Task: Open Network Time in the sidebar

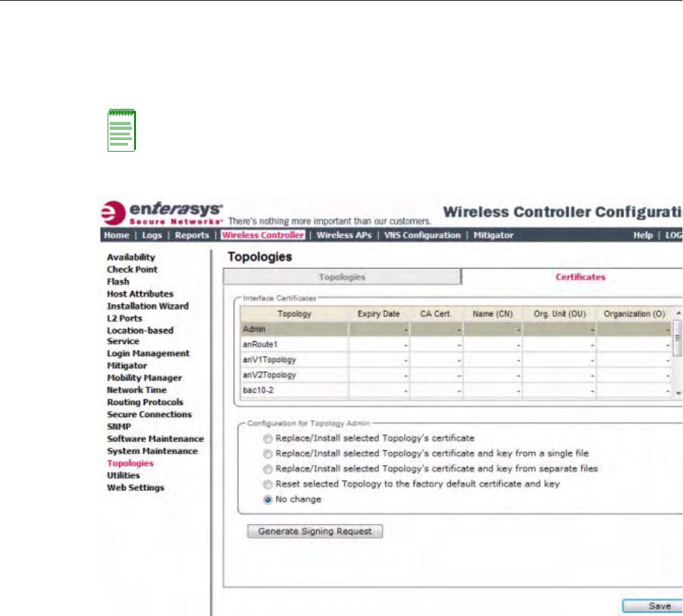Action: coord(137,390)
